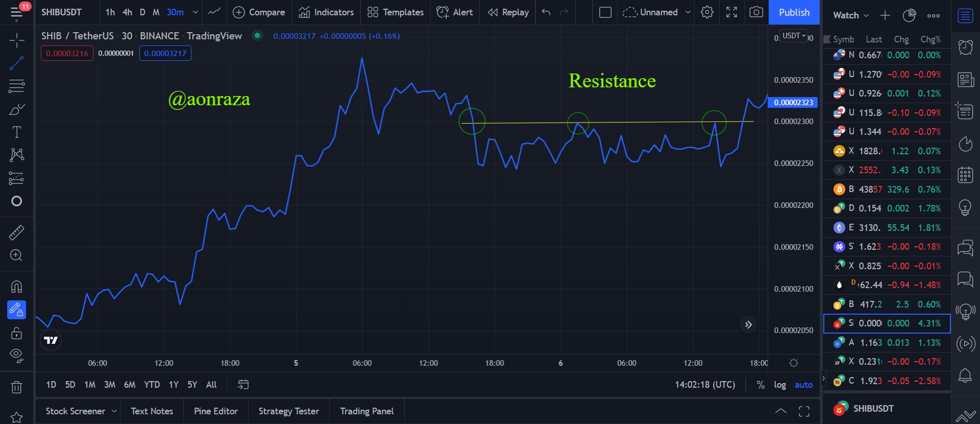This screenshot has height=424, width=980.
Task: Open the Compare symbol dialog
Action: click(x=259, y=12)
